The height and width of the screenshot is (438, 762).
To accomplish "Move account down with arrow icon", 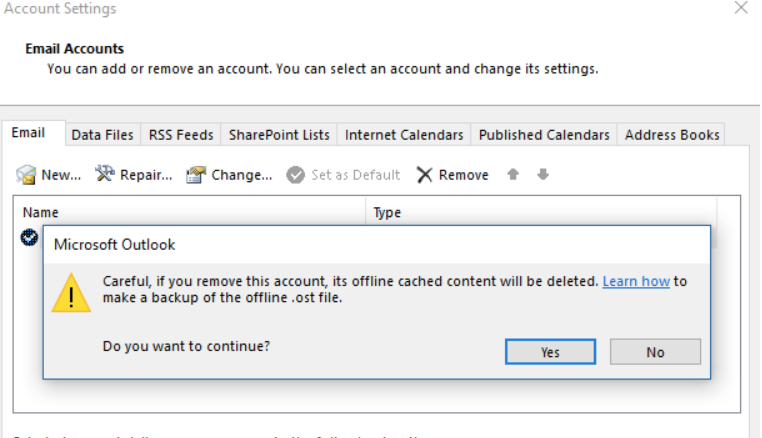I will [x=543, y=174].
